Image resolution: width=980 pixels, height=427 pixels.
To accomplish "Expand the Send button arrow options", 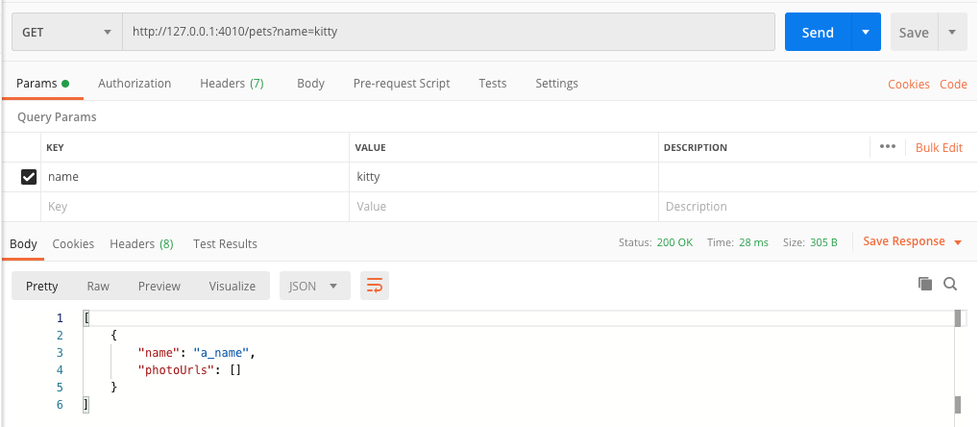I will click(x=866, y=32).
